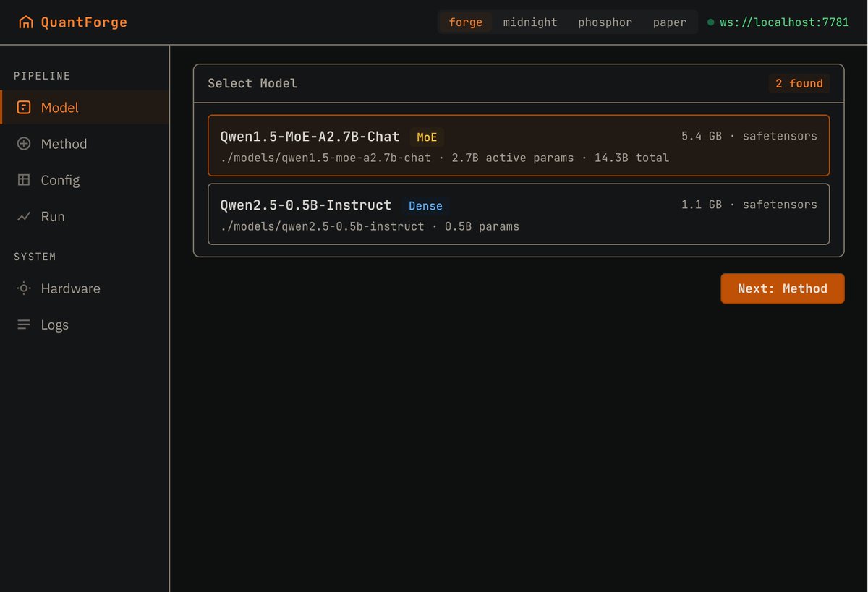The height and width of the screenshot is (592, 868).
Task: Click the 2 found counter badge
Action: tap(799, 83)
